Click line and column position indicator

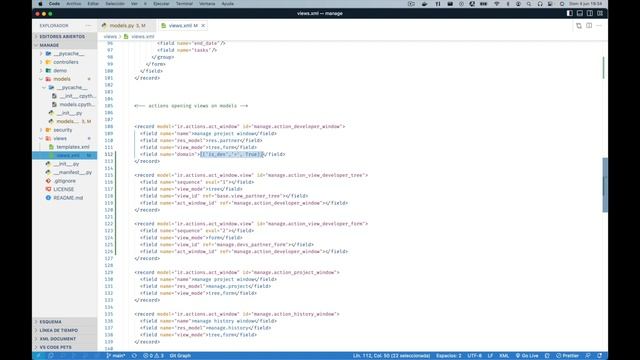391,356
